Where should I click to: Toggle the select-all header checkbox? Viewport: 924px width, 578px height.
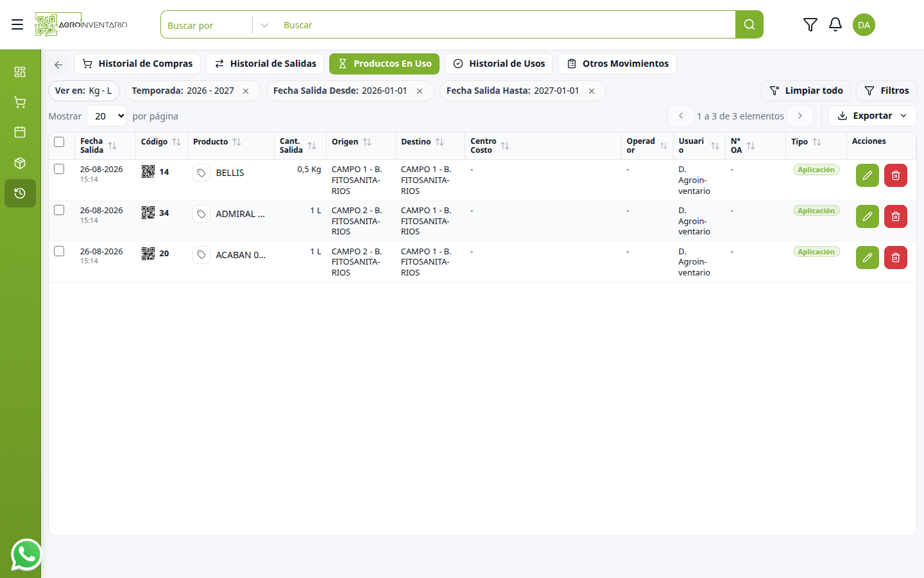(59, 142)
